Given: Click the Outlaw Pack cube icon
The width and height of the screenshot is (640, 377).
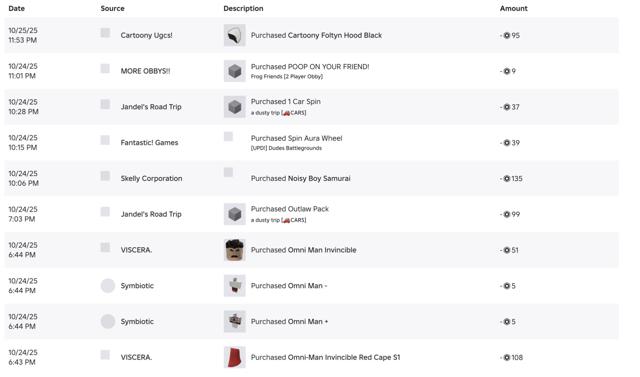Looking at the screenshot, I should click(x=235, y=214).
